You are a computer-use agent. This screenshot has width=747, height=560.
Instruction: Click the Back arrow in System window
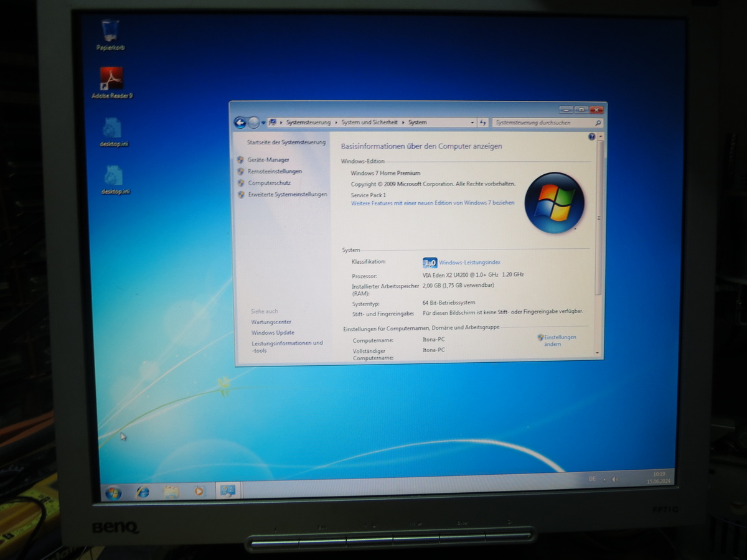point(240,123)
